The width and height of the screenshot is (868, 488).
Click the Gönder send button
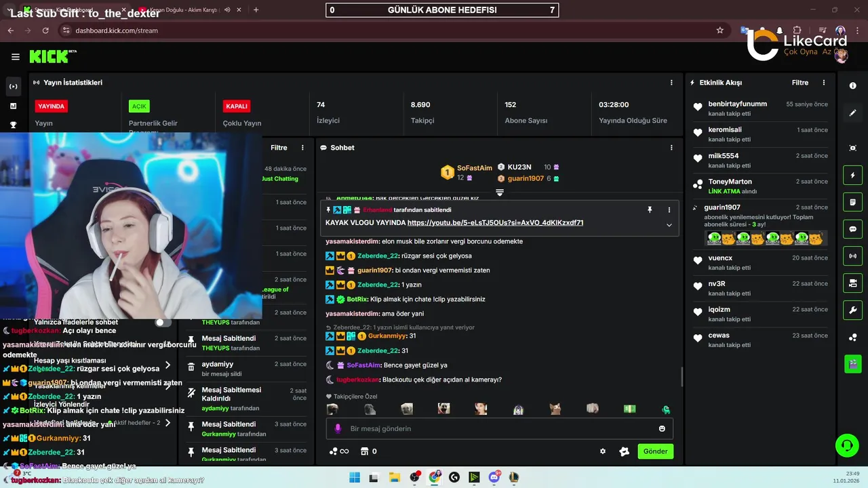click(x=655, y=451)
